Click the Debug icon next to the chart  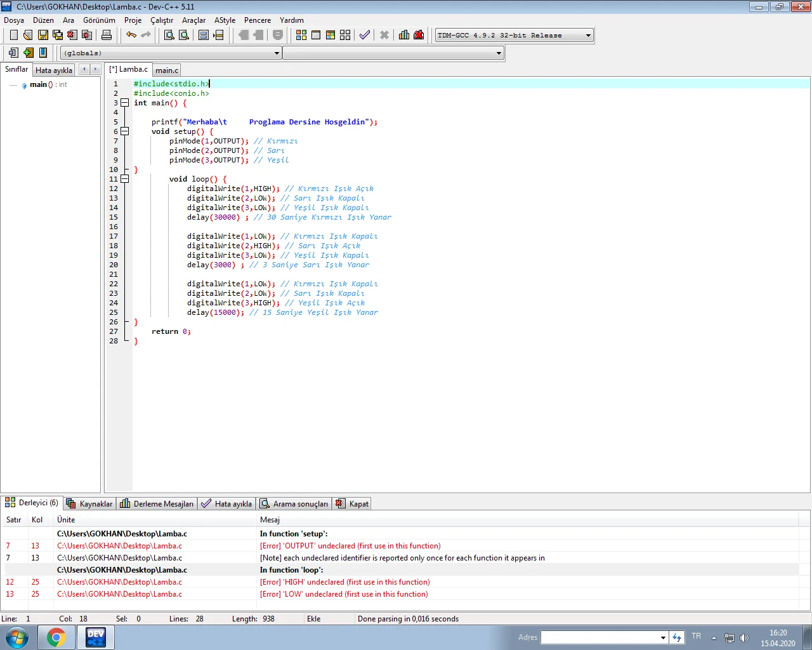tap(419, 35)
